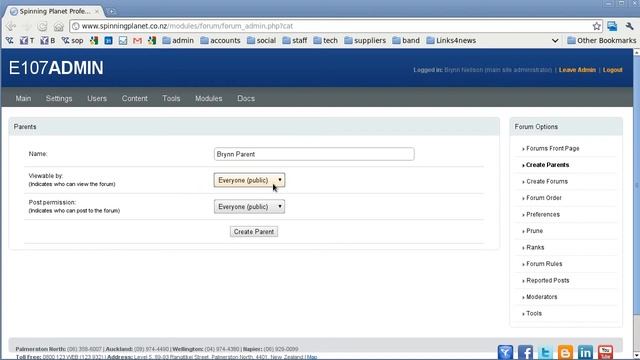This screenshot has width=640, height=360.
Task: Open the Modules admin menu
Action: [209, 98]
